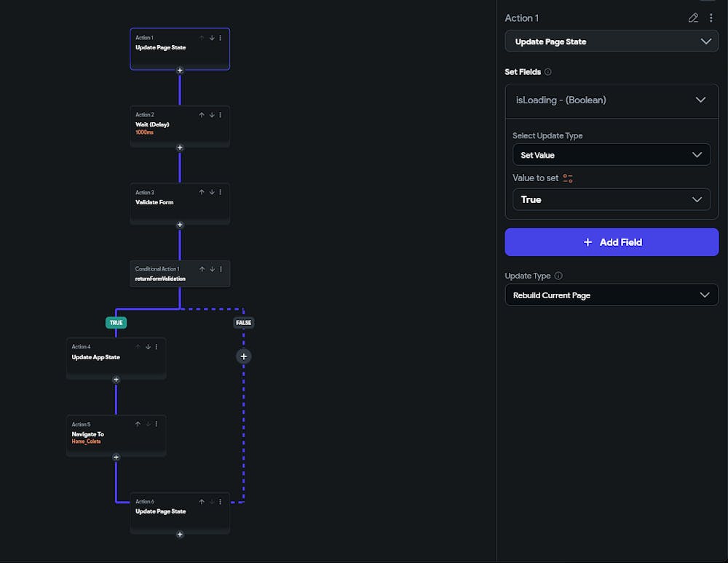Screen dimensions: 728x563
Task: Open the Update Page State action type dropdown
Action: [612, 41]
